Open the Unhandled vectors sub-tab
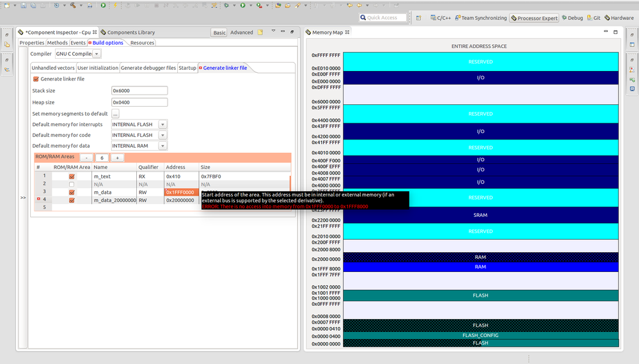This screenshot has width=639, height=364. pos(53,68)
